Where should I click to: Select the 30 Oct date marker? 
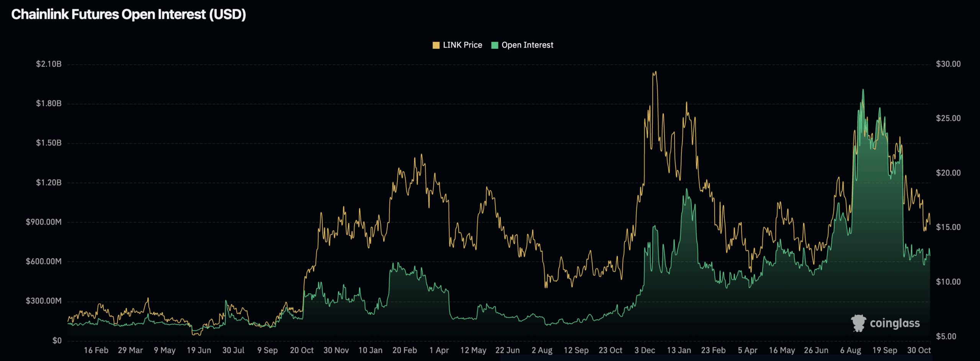coord(919,350)
